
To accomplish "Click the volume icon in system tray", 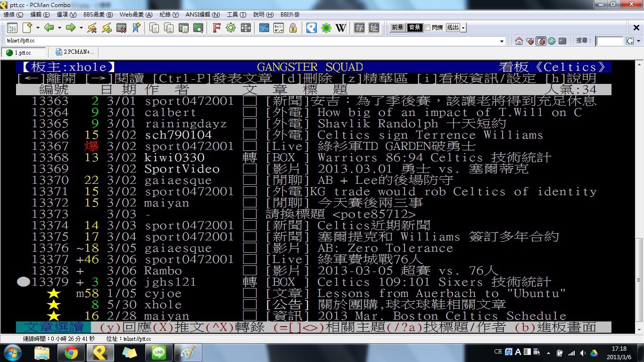I will click(x=583, y=353).
